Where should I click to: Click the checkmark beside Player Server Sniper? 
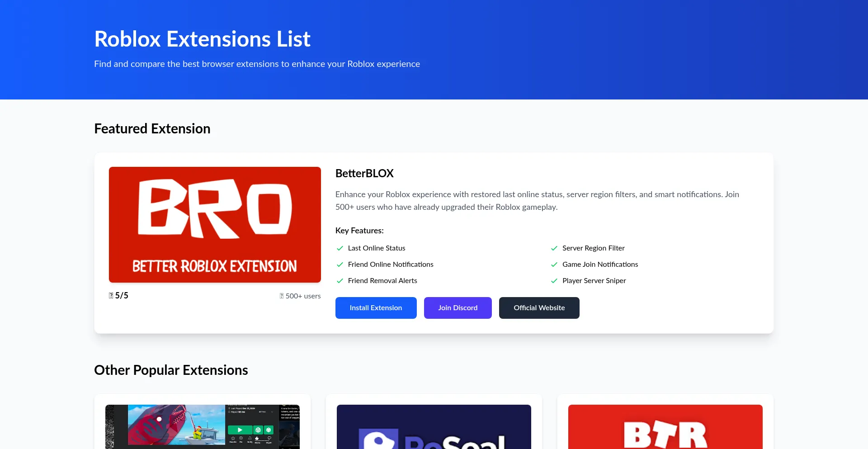click(554, 281)
